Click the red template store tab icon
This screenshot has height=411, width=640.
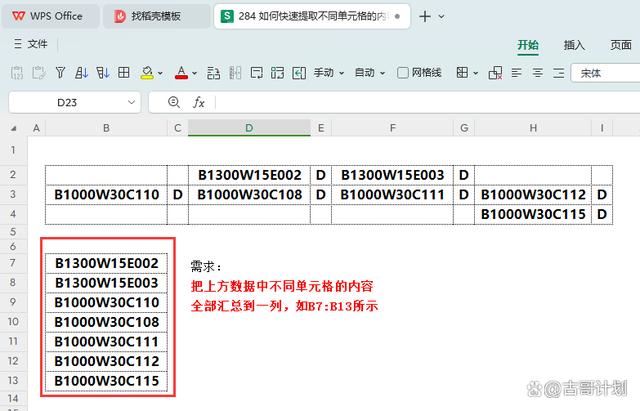[120, 16]
